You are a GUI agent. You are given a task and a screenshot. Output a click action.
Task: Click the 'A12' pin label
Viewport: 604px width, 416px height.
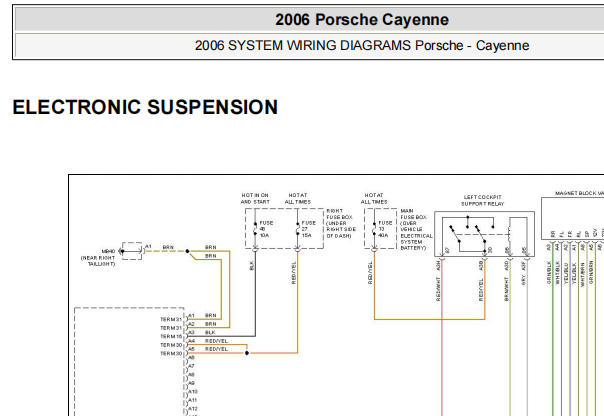pyautogui.click(x=193, y=409)
